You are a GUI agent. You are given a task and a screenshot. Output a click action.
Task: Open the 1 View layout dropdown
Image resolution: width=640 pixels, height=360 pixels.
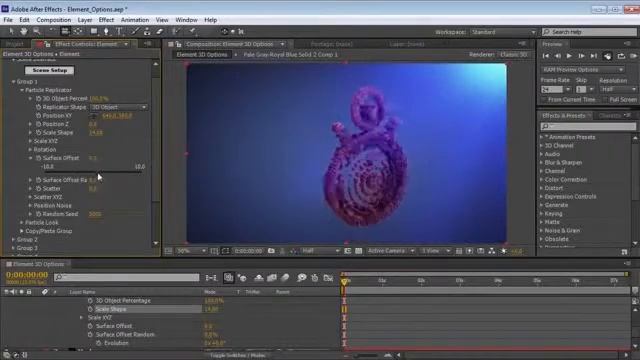435,251
